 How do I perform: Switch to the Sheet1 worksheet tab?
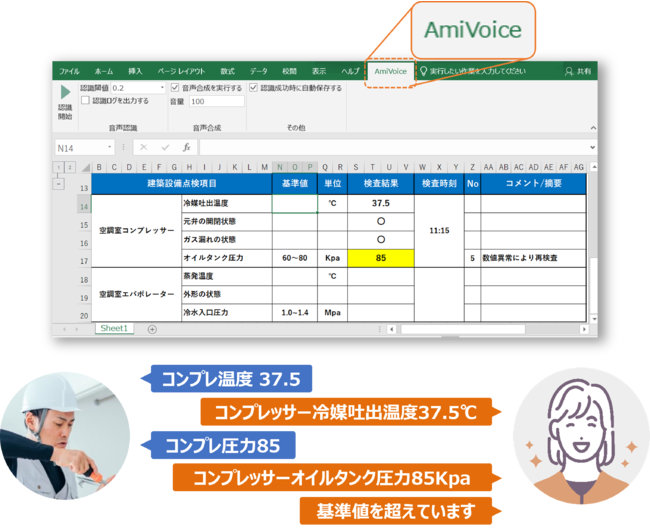[113, 329]
